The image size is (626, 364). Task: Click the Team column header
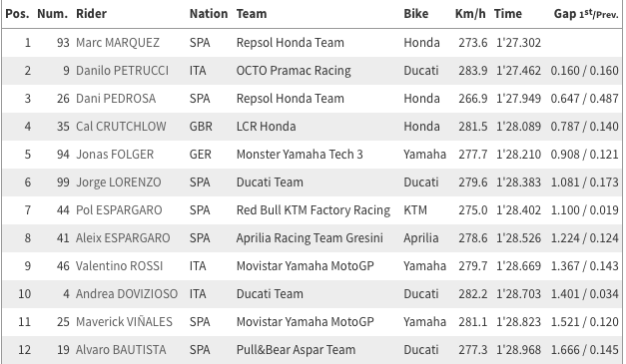pyautogui.click(x=252, y=14)
